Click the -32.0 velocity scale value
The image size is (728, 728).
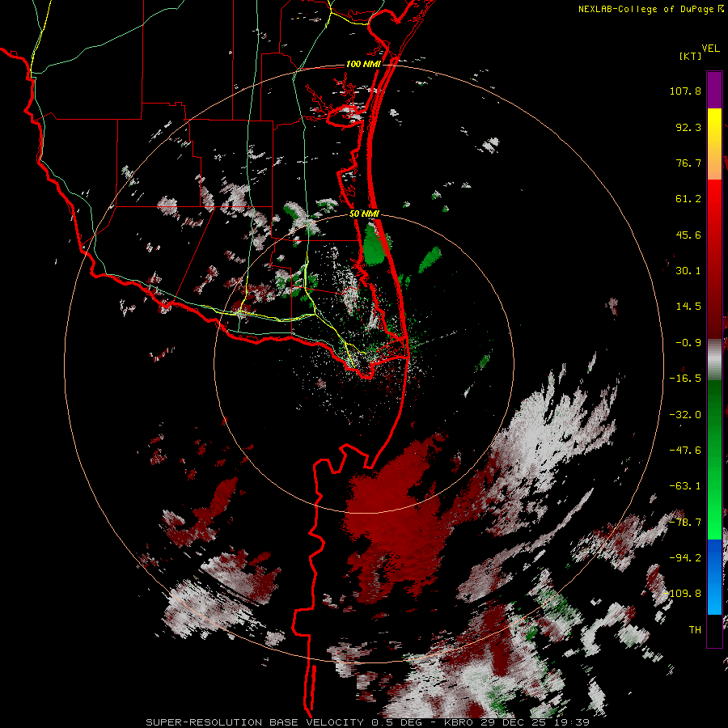coord(685,415)
